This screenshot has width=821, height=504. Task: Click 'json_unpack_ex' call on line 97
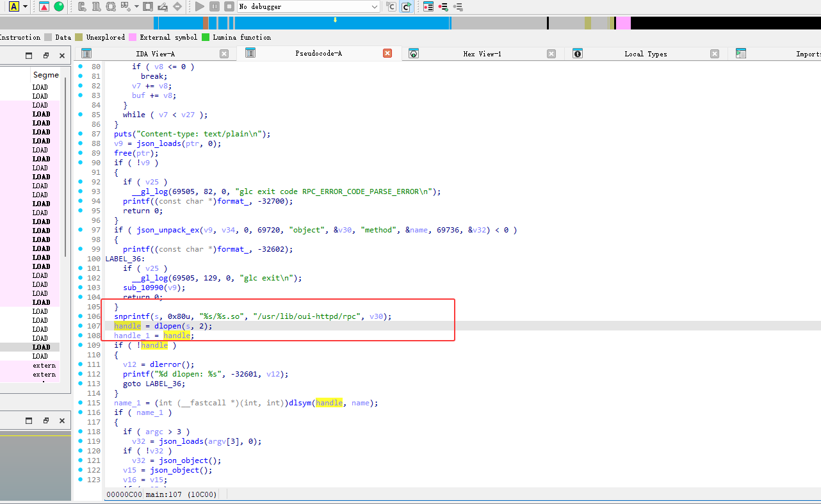(167, 230)
